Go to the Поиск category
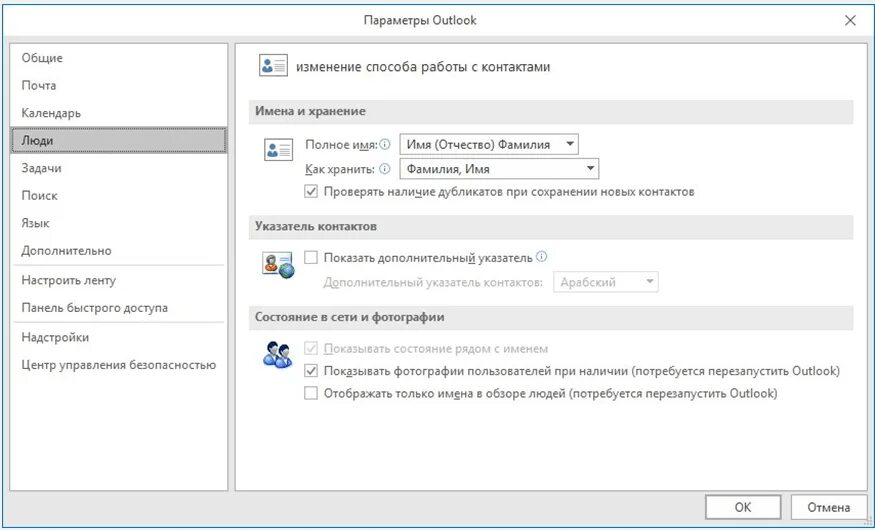Screen dimensions: 875x530 (119, 195)
